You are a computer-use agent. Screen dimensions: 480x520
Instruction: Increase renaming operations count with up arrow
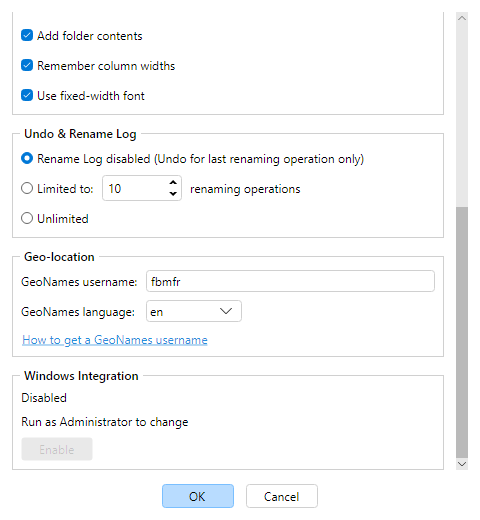point(173,183)
